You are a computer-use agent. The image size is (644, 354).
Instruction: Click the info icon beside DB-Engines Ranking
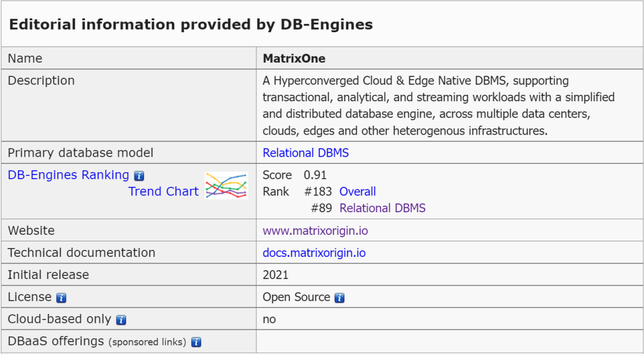pyautogui.click(x=139, y=176)
